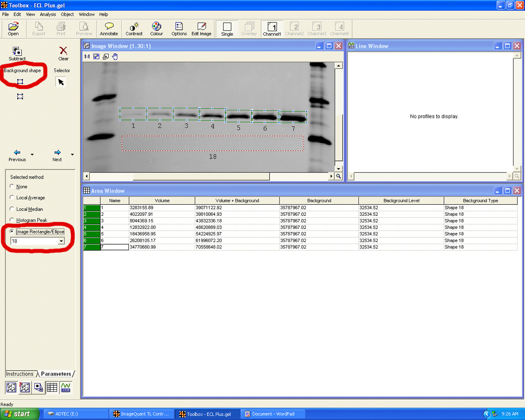Click the table grid icon in bottom-left strip
Image resolution: width=525 pixels, height=420 pixels.
click(x=52, y=387)
